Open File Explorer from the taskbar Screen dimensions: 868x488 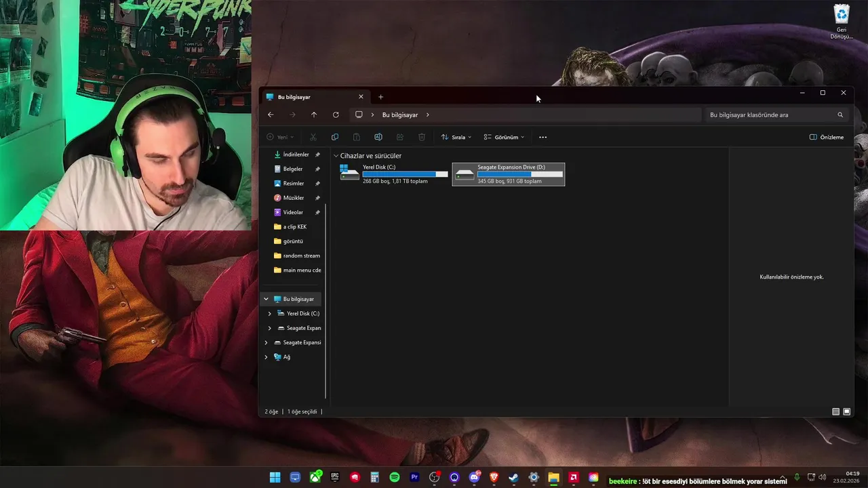(x=553, y=477)
